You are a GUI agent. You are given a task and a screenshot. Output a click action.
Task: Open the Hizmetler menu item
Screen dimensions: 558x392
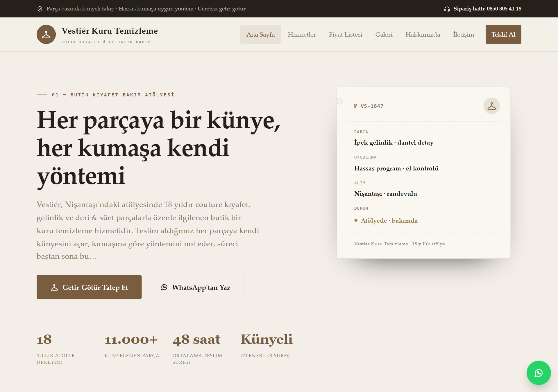(x=302, y=35)
